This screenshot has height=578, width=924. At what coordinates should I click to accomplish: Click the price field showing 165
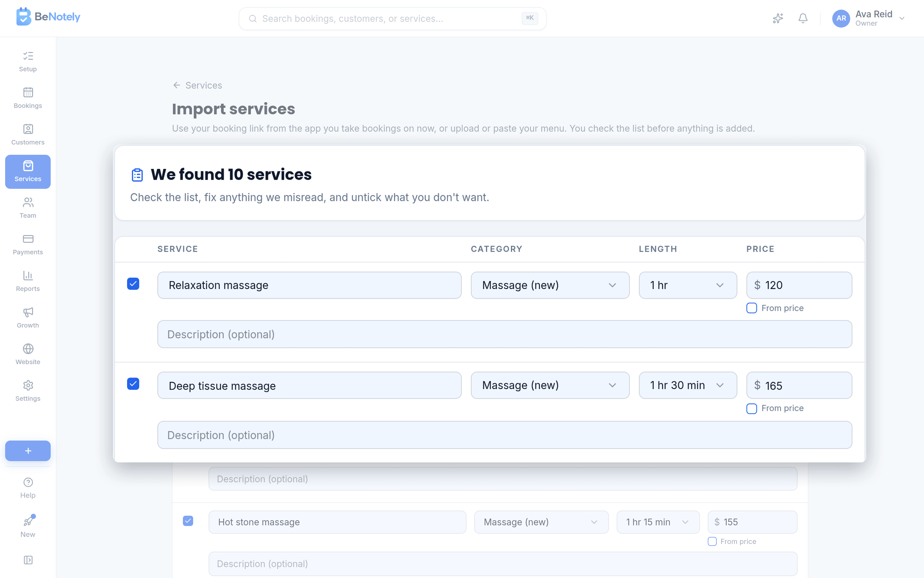click(x=799, y=385)
